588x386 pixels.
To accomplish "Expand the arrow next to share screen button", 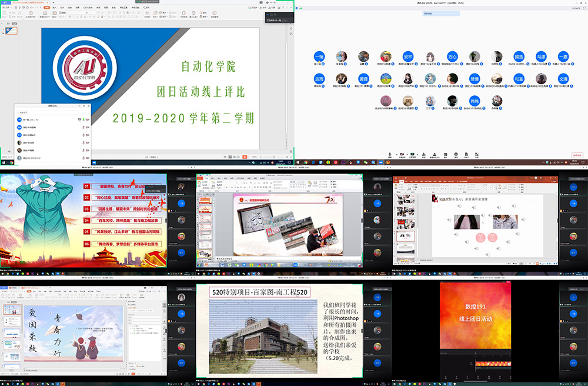I will (417, 154).
